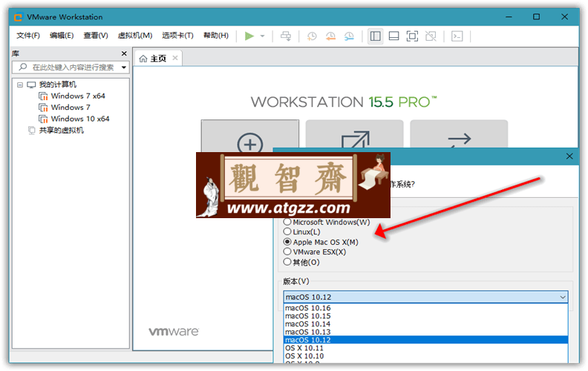This screenshot has height=371, width=588.
Task: Toggle the Library sidebar view icon
Action: pyautogui.click(x=376, y=36)
